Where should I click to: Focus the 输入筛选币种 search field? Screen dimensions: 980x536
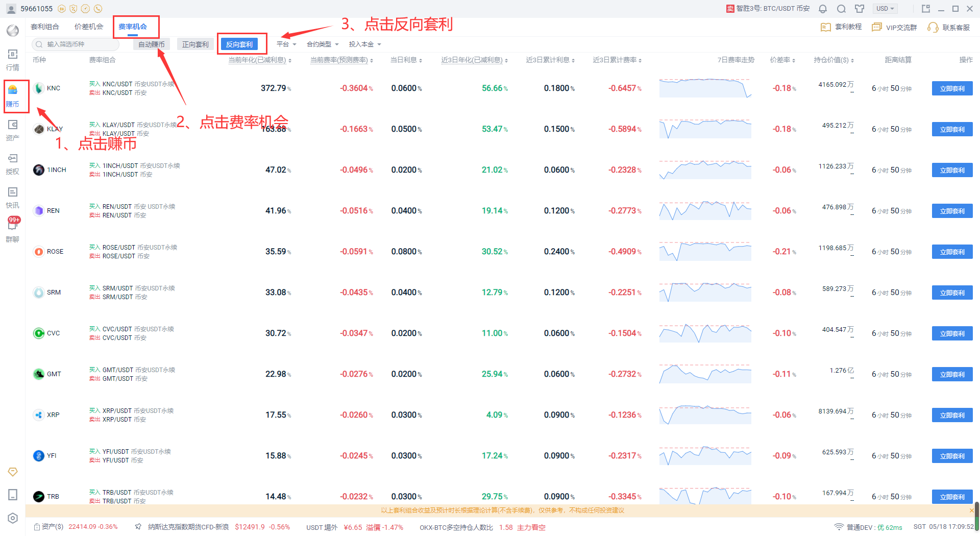click(x=76, y=44)
